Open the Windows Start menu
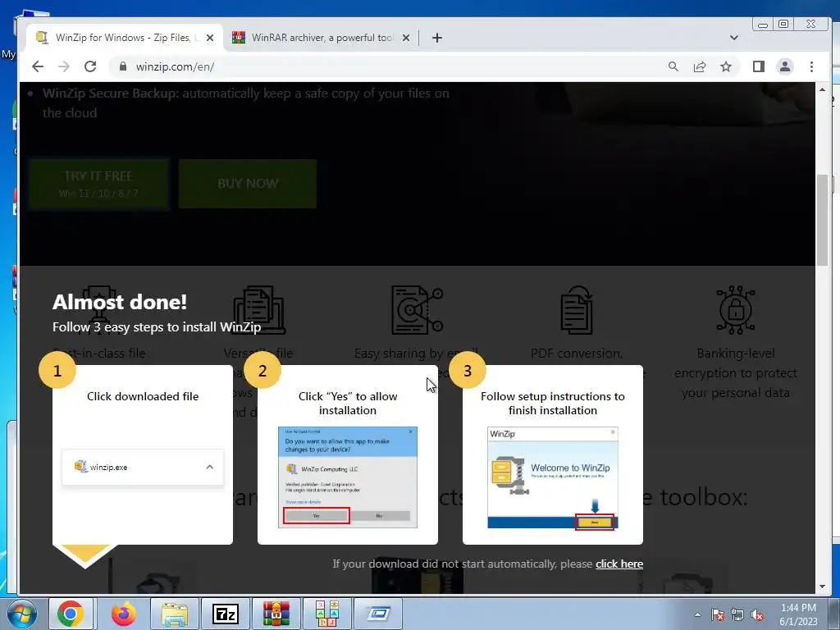Screen dimensions: 840x630 [x=21, y=614]
